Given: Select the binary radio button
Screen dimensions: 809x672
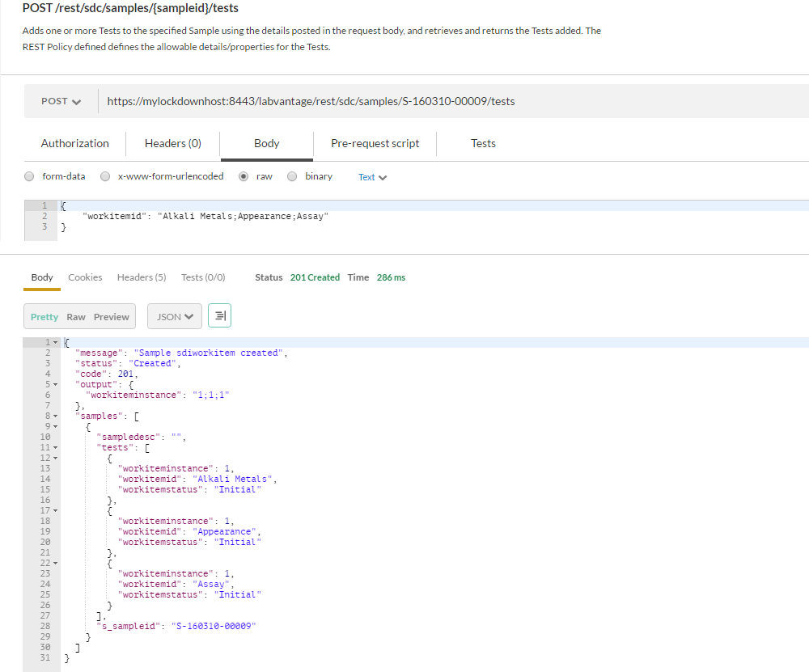Looking at the screenshot, I should tap(292, 176).
